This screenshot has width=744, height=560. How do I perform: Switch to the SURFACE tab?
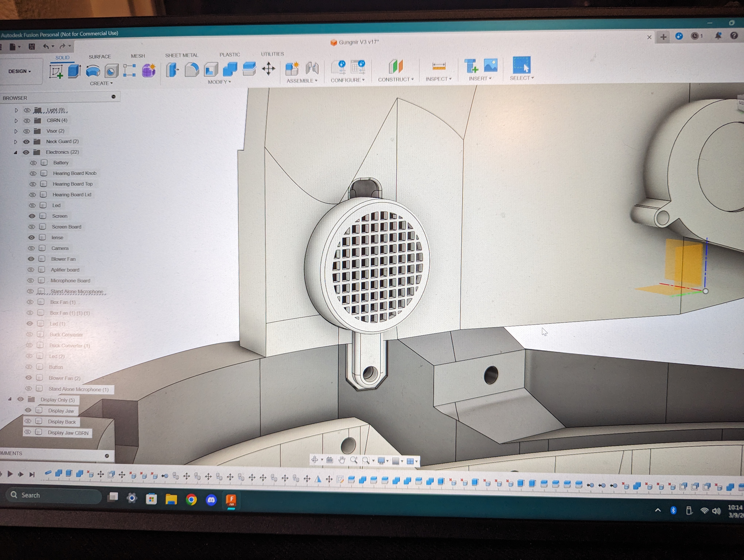coord(100,57)
